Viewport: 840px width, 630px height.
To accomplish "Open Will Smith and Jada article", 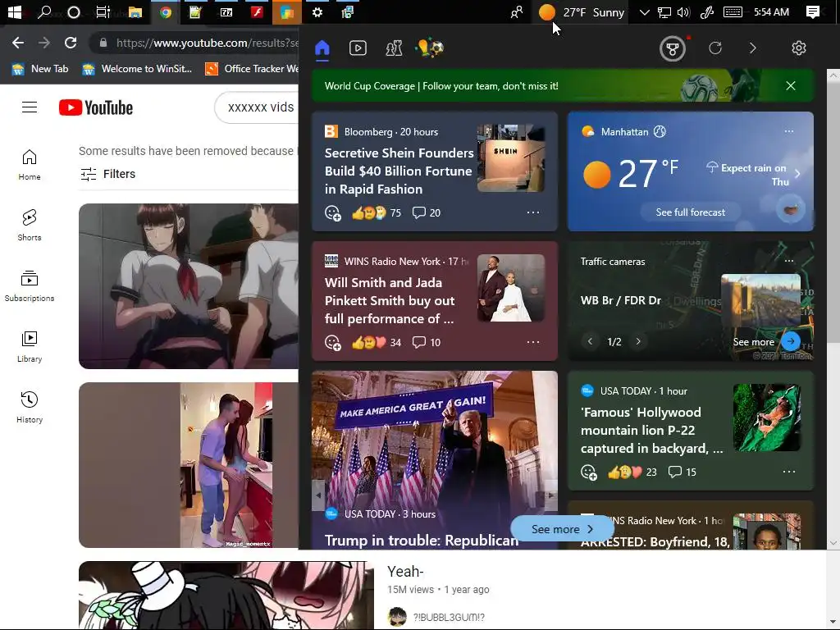I will 390,300.
